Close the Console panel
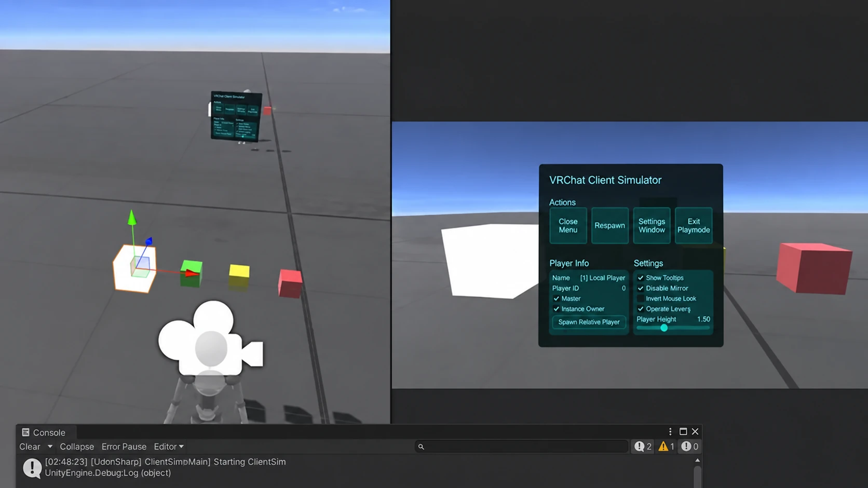The image size is (868, 488). [695, 432]
